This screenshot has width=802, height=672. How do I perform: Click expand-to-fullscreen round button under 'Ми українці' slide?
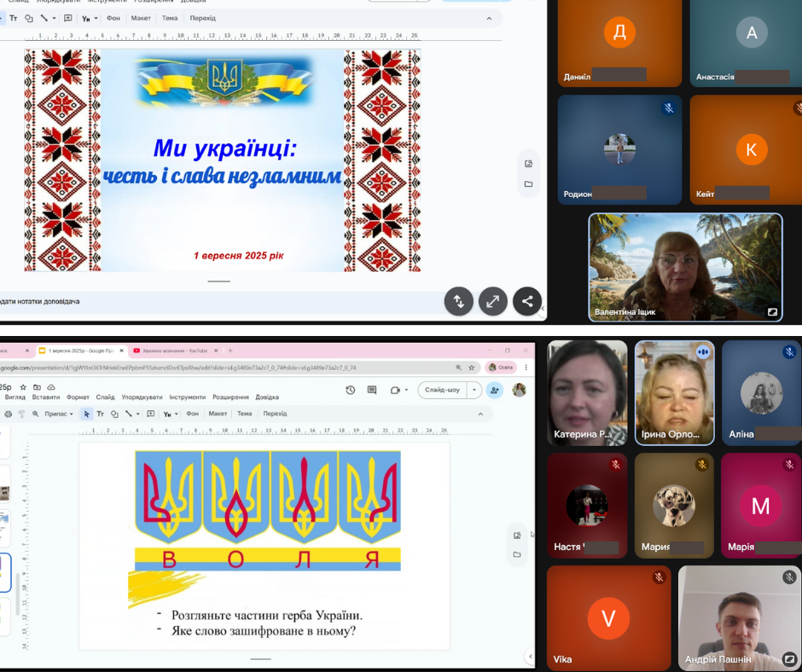pyautogui.click(x=492, y=301)
